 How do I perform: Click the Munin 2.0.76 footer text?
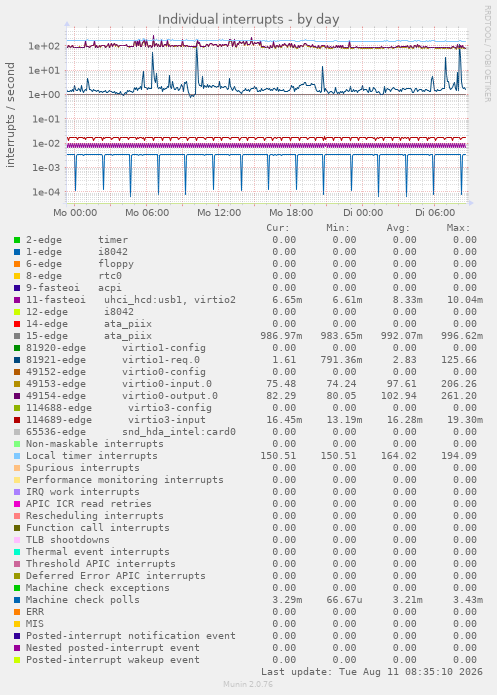pyautogui.click(x=248, y=684)
